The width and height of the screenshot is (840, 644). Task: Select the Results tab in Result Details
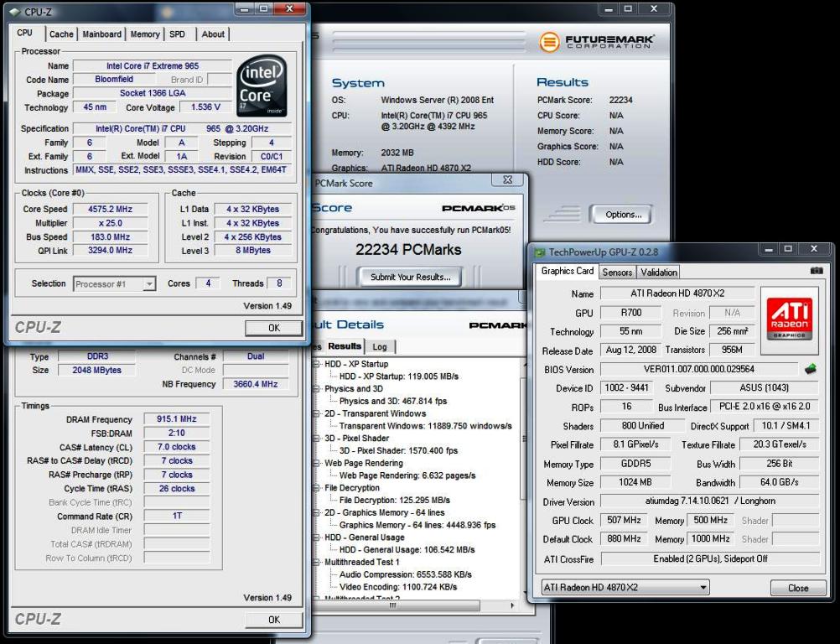(x=344, y=346)
